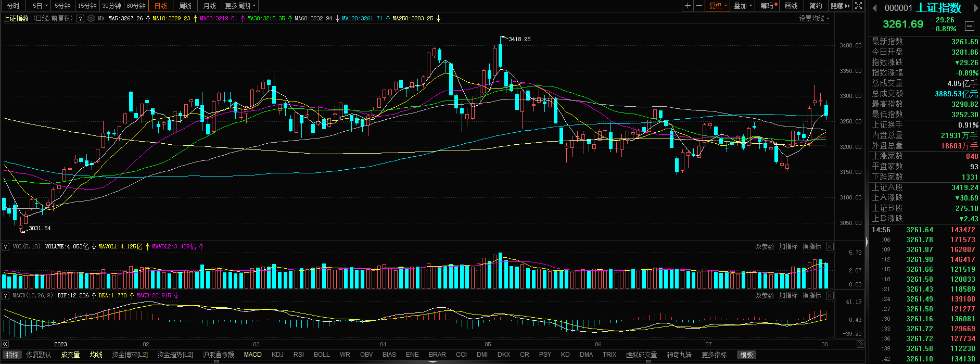Click 改参数 in VOL panel
Image resolution: width=980 pixels, height=364 pixels.
click(x=764, y=246)
